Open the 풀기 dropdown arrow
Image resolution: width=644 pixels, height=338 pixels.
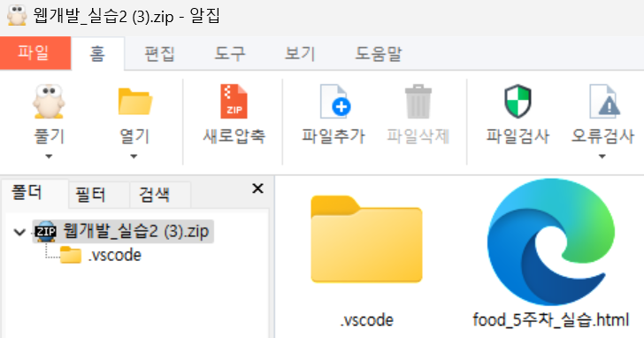click(x=49, y=157)
